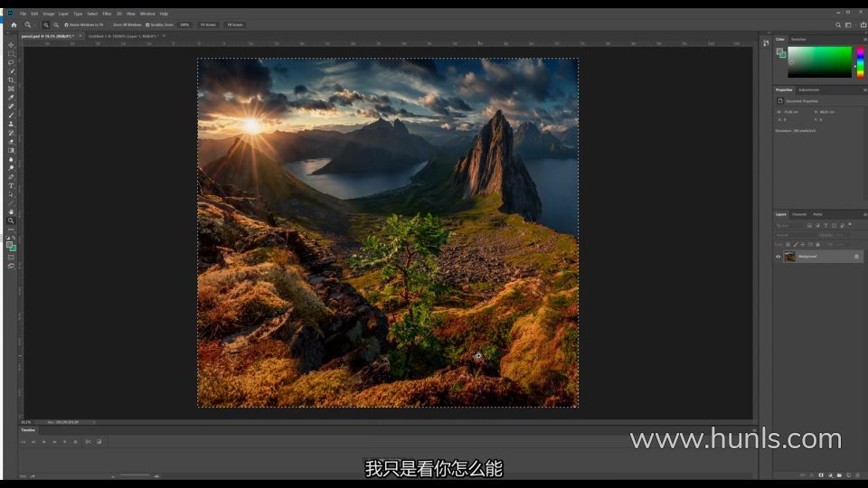This screenshot has width=868, height=488.
Task: Click the Background layer lock icon
Action: (x=856, y=257)
